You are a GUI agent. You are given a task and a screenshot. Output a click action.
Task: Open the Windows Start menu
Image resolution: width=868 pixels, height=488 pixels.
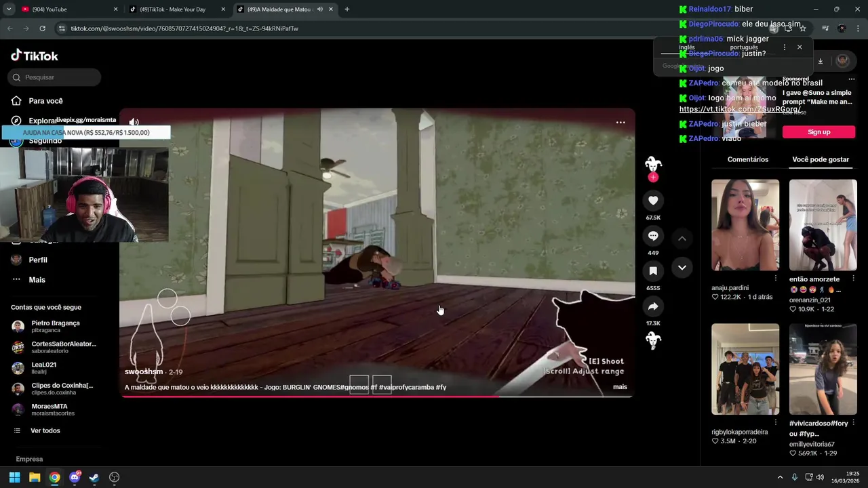[x=14, y=477]
